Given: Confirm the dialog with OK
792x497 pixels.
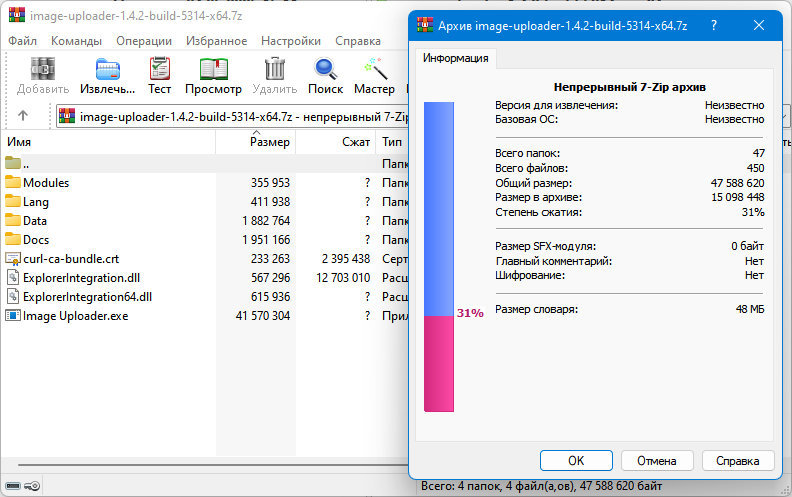Looking at the screenshot, I should (x=576, y=461).
